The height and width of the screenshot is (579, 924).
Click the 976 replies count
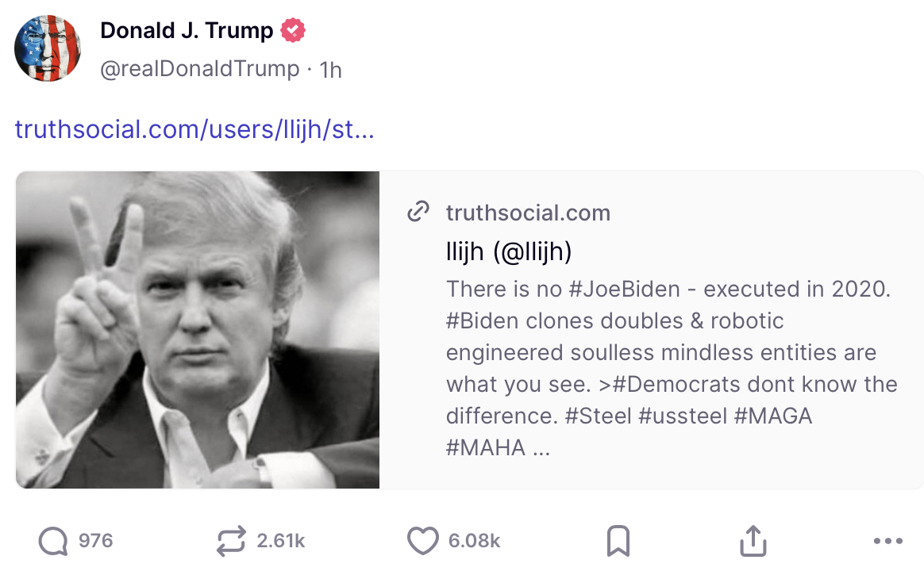(x=96, y=542)
